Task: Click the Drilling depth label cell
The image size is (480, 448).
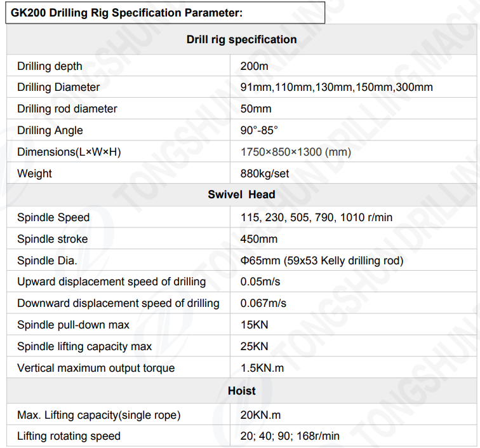Action: [50, 66]
